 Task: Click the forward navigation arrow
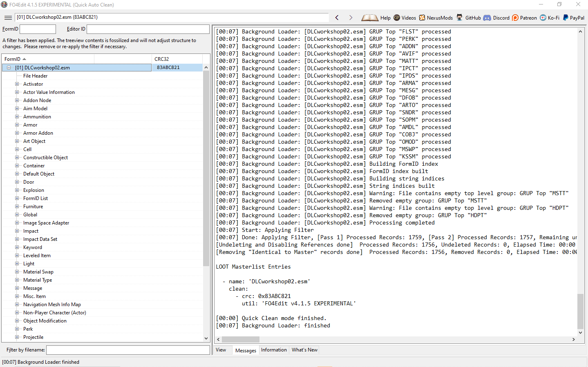click(351, 18)
